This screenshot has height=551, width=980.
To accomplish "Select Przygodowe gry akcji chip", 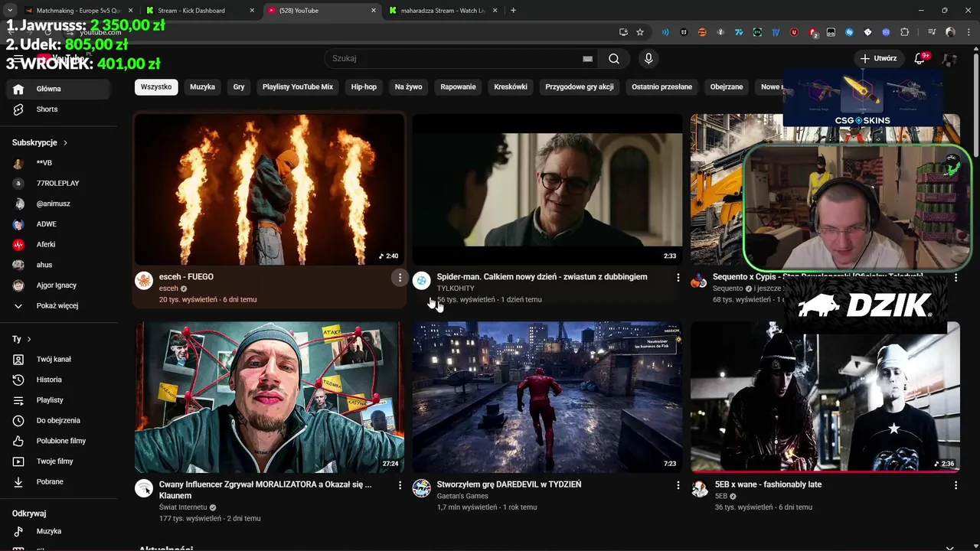I will coord(580,87).
